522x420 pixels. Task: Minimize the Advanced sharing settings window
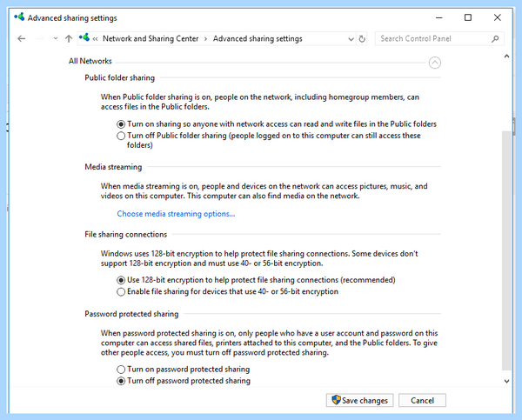click(439, 17)
